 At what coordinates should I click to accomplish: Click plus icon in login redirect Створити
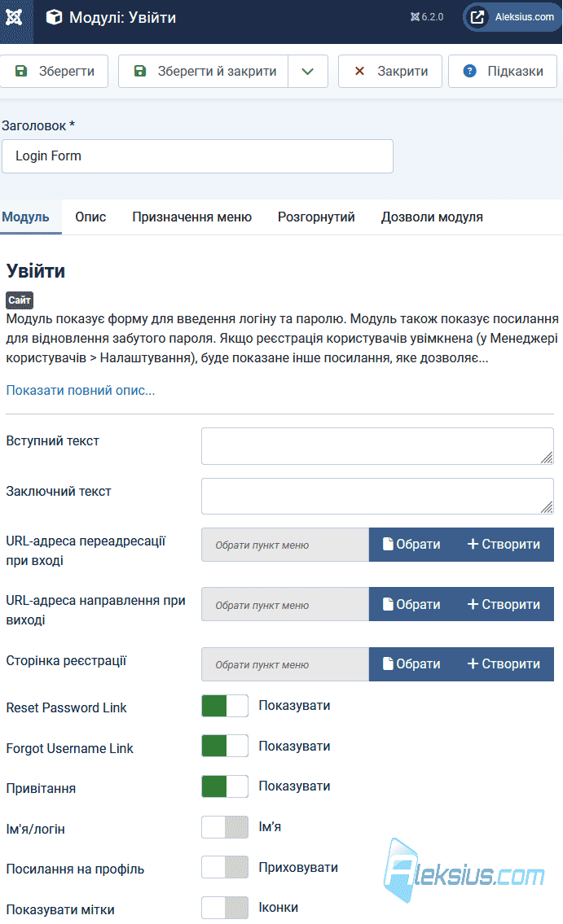[x=473, y=544]
